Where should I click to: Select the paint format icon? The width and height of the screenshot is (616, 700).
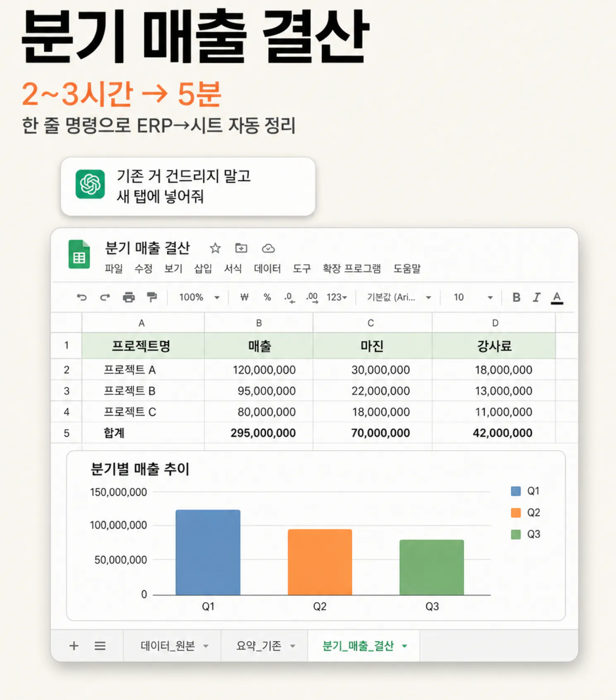coord(152,297)
